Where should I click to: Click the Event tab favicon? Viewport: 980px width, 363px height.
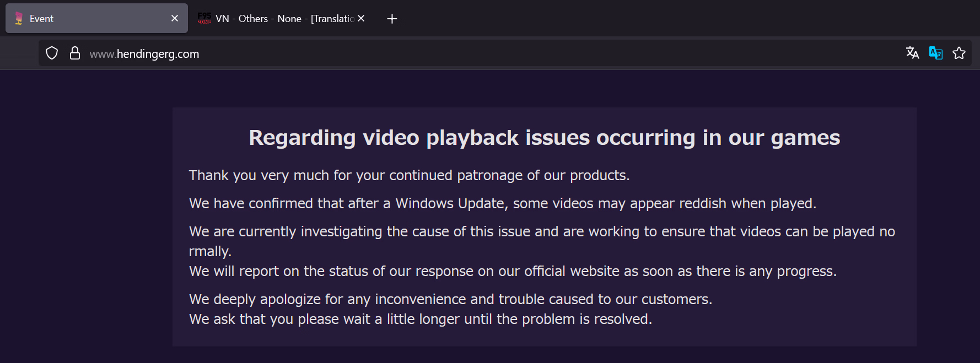[x=19, y=19]
